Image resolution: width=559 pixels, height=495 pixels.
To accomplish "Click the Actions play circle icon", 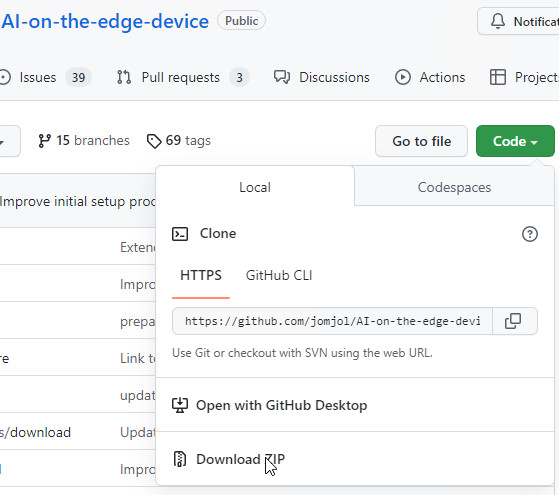I will point(403,77).
